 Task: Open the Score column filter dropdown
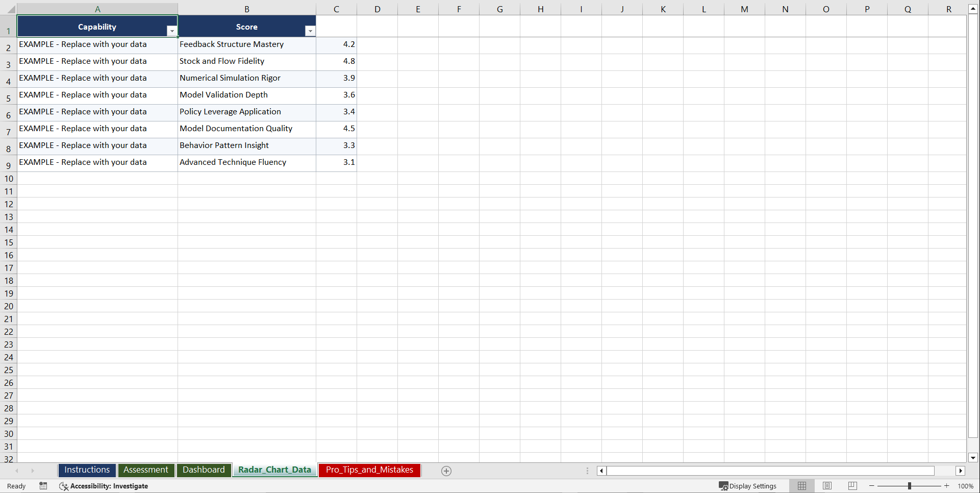tap(310, 31)
